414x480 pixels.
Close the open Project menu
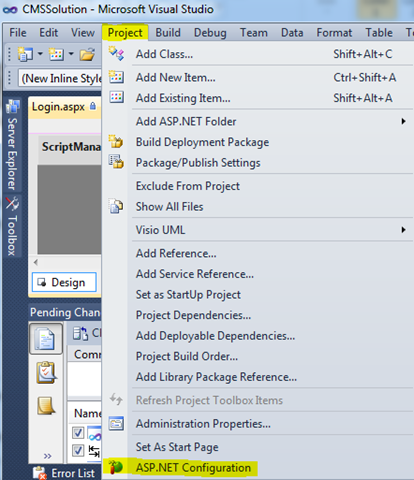pyautogui.click(x=125, y=33)
